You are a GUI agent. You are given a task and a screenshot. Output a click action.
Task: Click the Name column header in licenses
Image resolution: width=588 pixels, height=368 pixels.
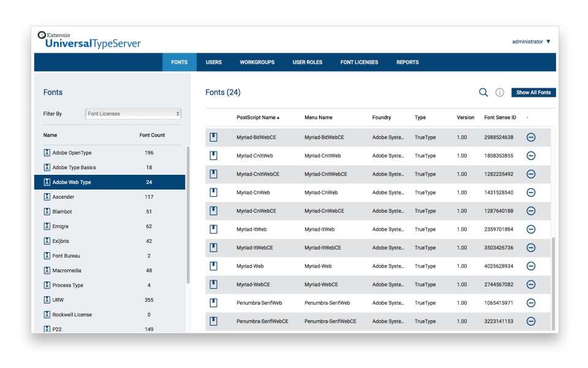tap(50, 135)
